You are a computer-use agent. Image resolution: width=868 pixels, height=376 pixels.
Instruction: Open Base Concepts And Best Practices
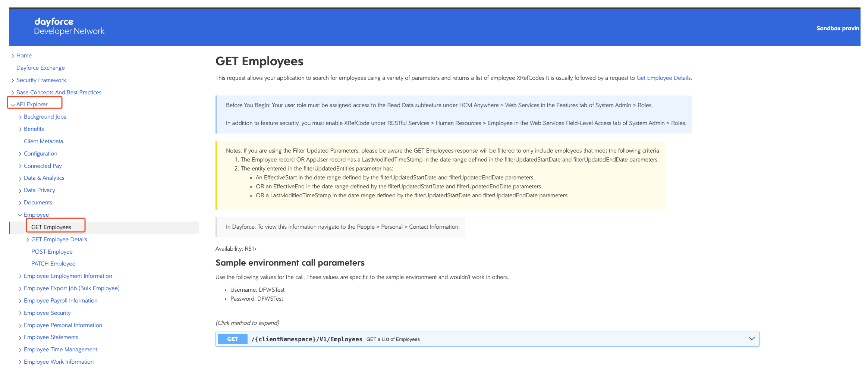coord(59,93)
